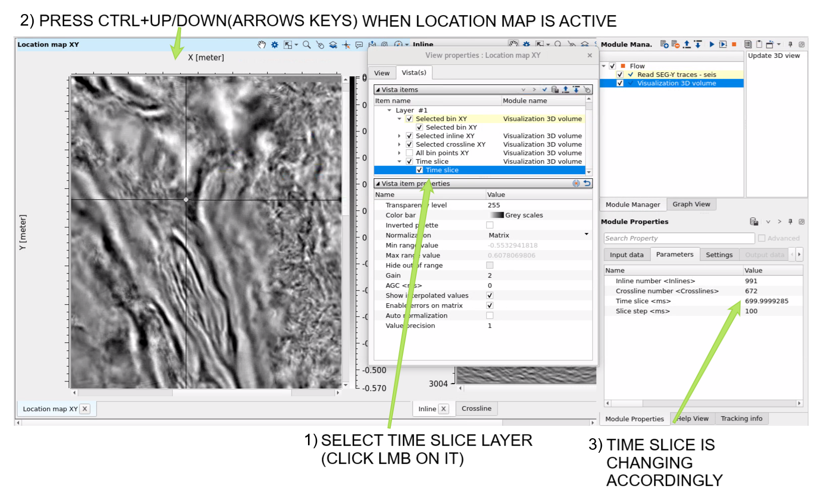The width and height of the screenshot is (815, 504).
Task: Select Read SEG-Y traces - seis module
Action: pos(676,75)
